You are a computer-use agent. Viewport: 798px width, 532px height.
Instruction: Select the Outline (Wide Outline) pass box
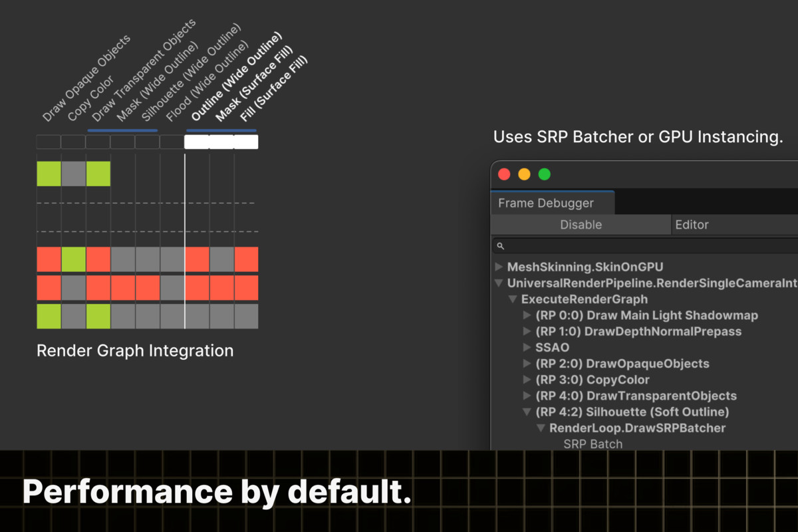click(197, 142)
